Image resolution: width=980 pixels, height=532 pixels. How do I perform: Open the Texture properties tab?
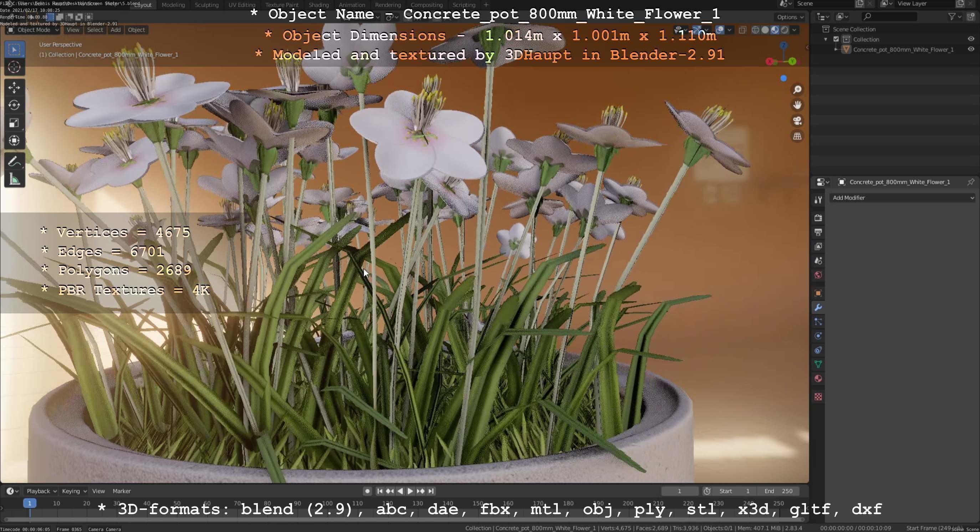[x=818, y=397]
